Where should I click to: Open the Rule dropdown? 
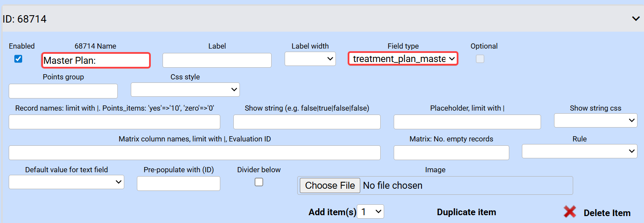coord(579,151)
